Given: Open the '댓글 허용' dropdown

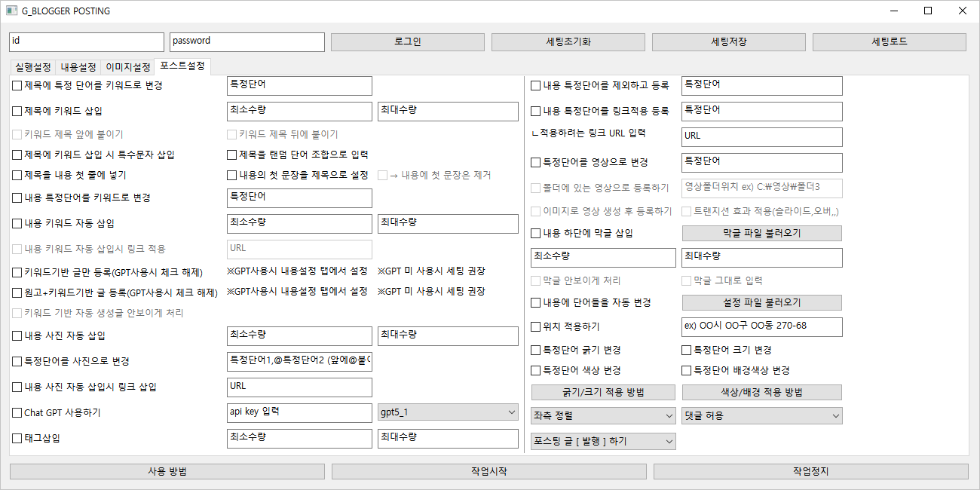Looking at the screenshot, I should (761, 416).
